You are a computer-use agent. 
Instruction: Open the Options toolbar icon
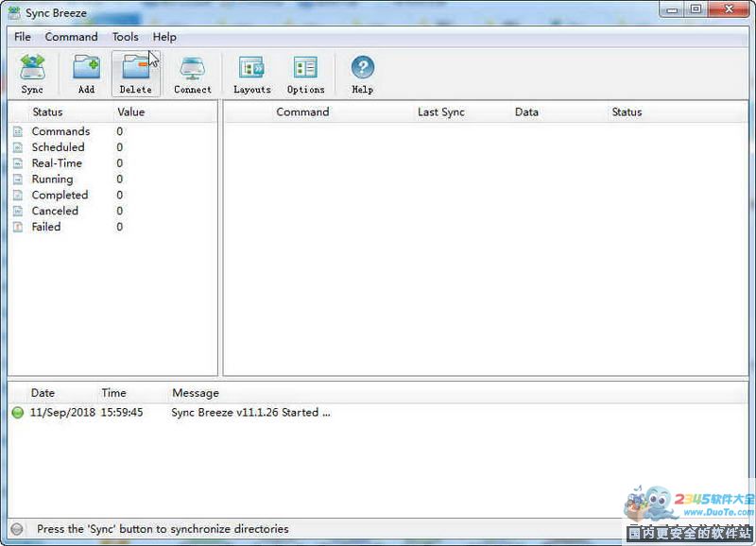pos(305,67)
